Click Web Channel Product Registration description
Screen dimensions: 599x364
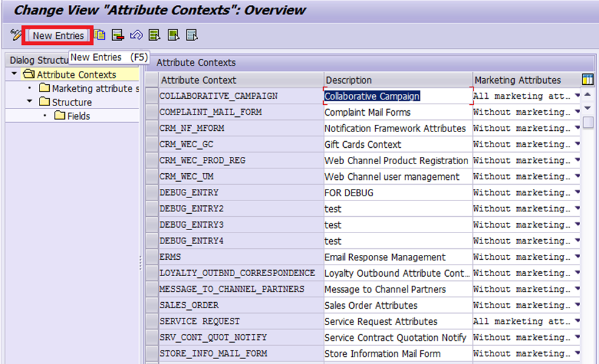[398, 160]
